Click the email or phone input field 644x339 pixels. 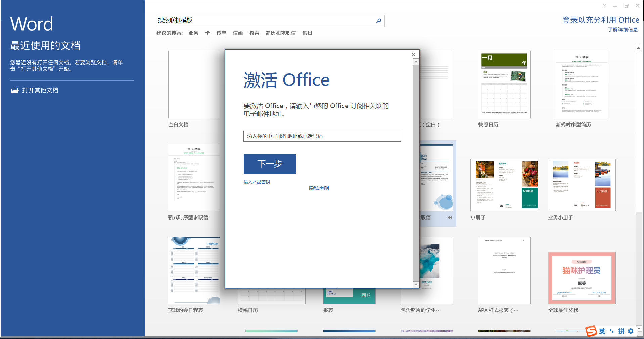[x=322, y=136]
